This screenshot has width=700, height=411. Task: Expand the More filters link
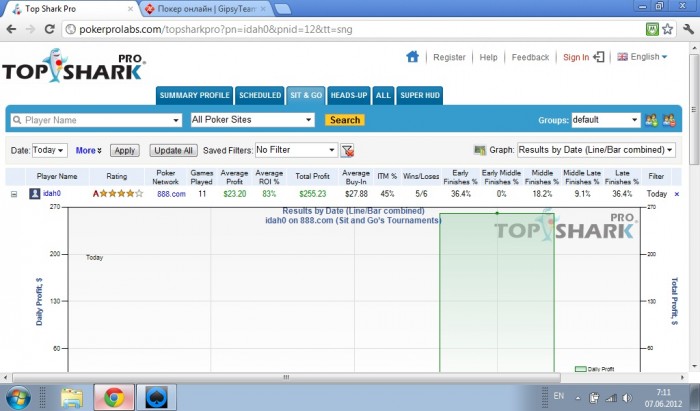(x=88, y=150)
